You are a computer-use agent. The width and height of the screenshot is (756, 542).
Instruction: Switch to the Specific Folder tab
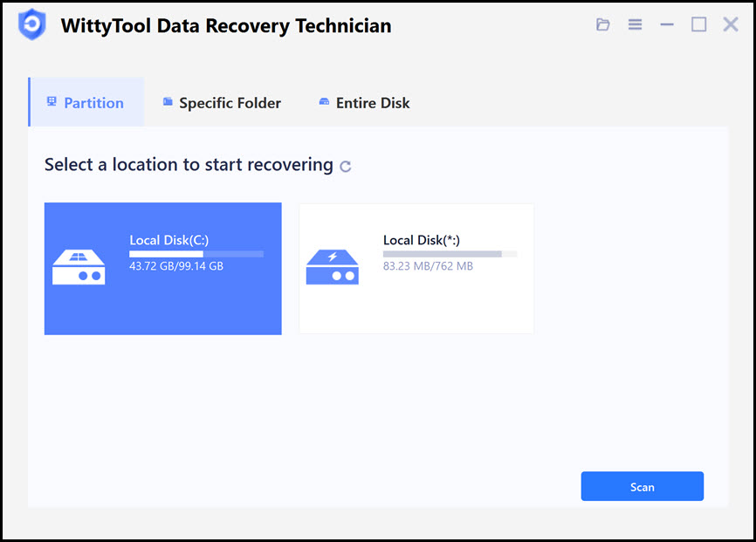[222, 103]
